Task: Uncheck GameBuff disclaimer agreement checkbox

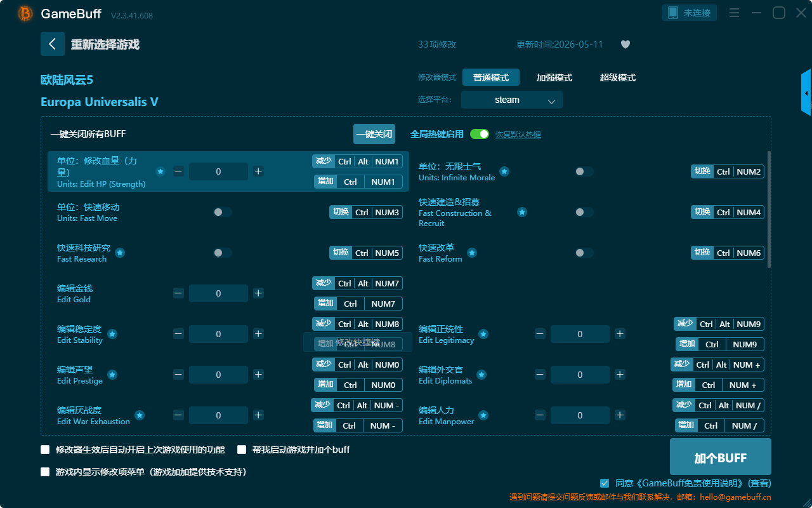Action: (605, 483)
